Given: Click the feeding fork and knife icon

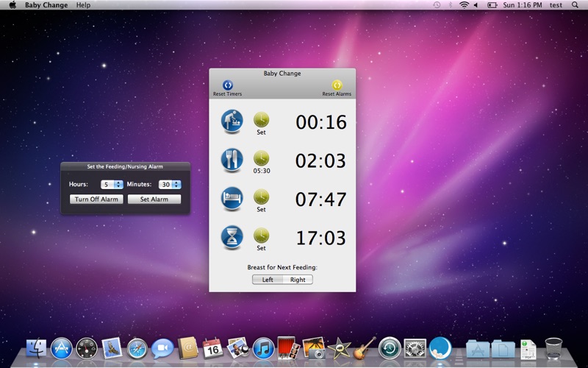Looking at the screenshot, I should (x=232, y=160).
